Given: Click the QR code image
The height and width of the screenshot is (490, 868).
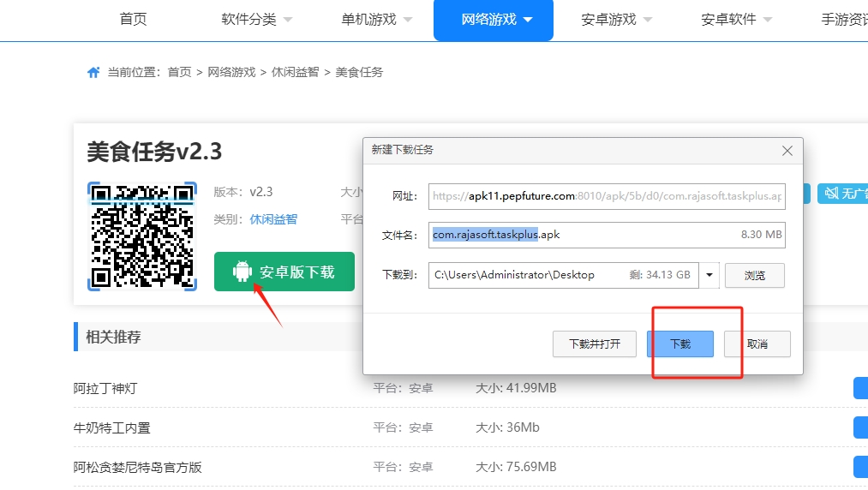Looking at the screenshot, I should tap(142, 236).
